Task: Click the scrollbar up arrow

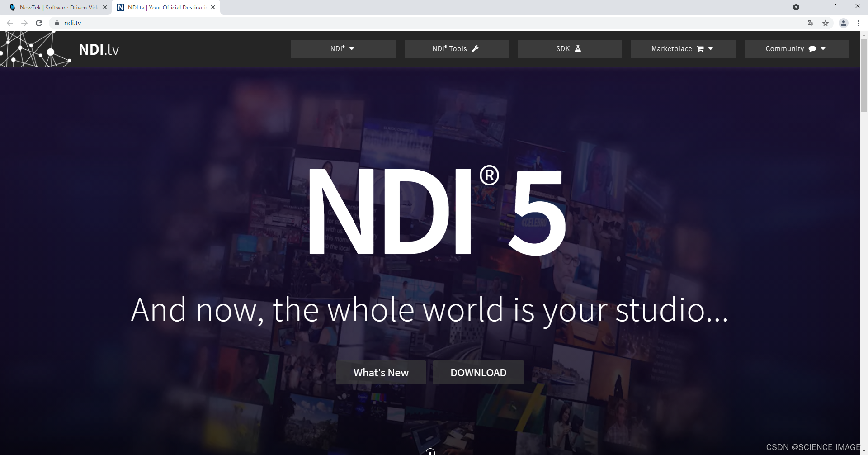Action: click(864, 35)
